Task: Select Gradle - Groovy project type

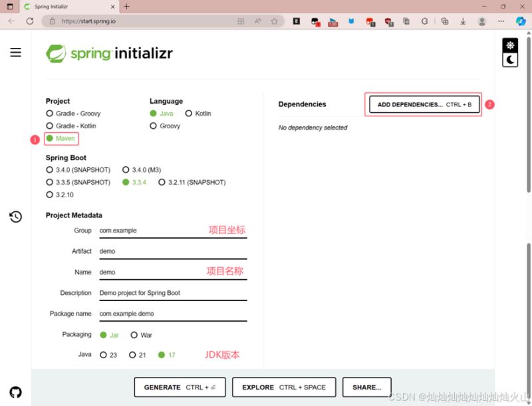Action: pos(73,114)
